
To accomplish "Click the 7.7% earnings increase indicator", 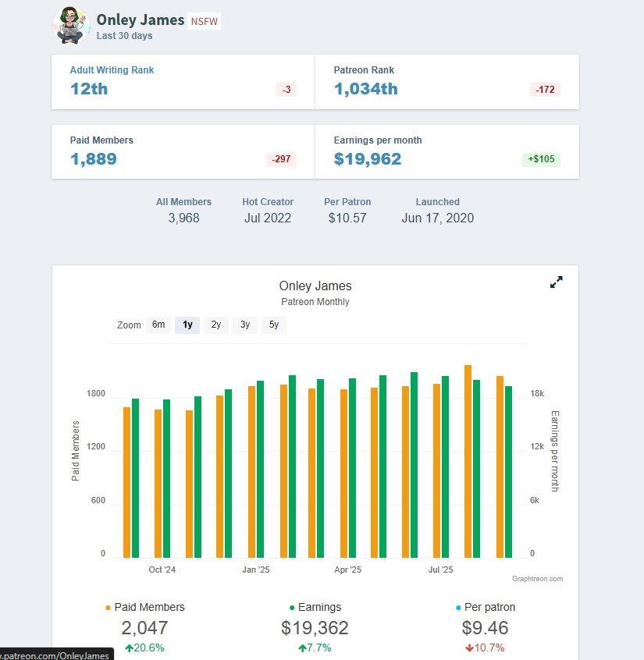I will click(x=315, y=648).
